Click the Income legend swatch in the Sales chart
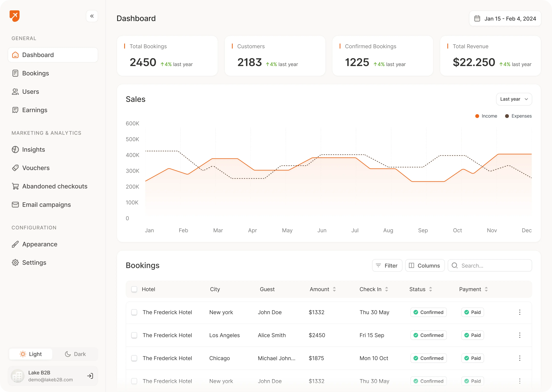This screenshot has height=392, width=552. coord(477,116)
